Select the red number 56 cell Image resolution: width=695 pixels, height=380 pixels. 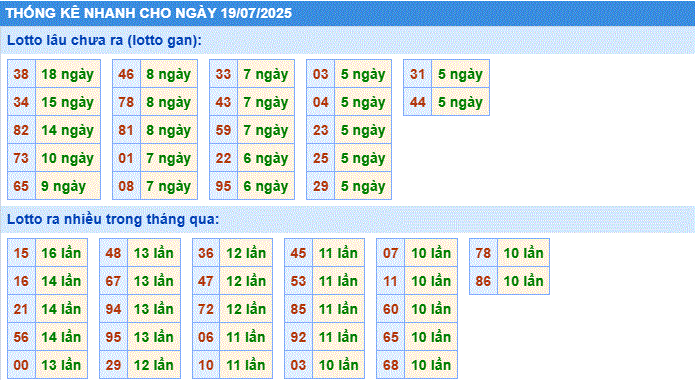21,337
